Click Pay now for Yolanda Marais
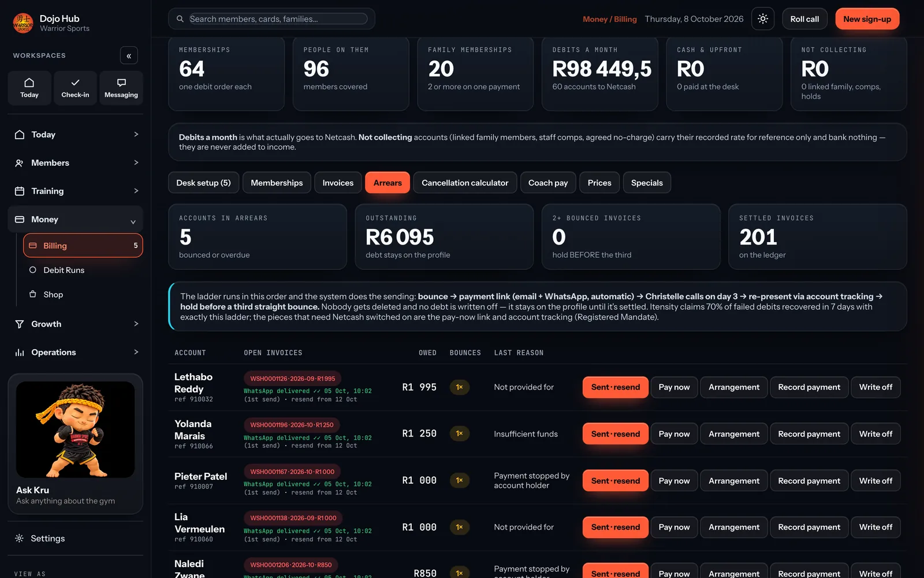 (x=674, y=434)
